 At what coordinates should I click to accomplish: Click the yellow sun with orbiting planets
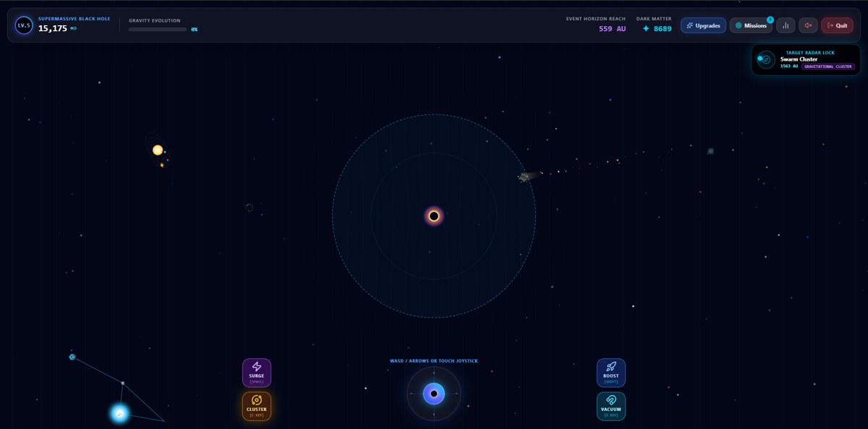tap(158, 150)
